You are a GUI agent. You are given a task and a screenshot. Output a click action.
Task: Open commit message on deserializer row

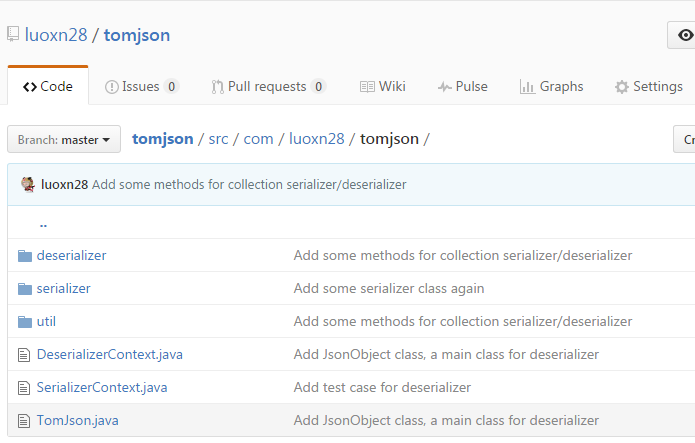[x=463, y=255]
